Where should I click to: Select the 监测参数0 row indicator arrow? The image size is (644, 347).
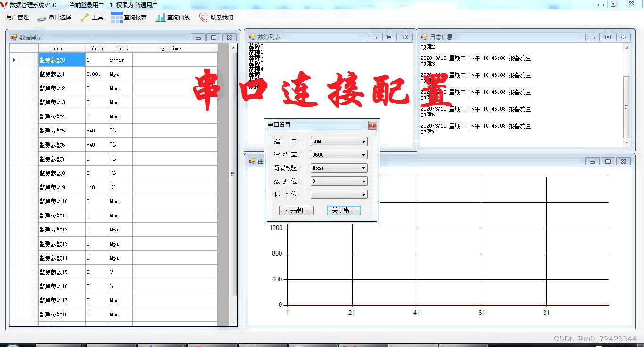click(x=14, y=60)
